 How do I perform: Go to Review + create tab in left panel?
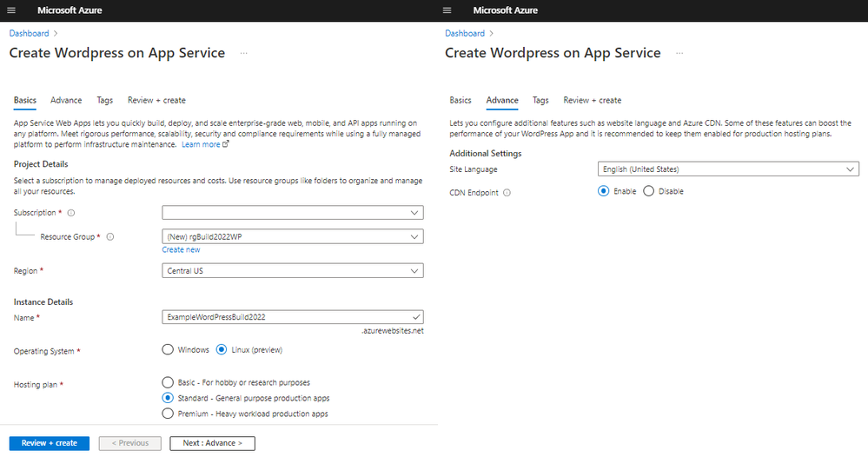156,100
